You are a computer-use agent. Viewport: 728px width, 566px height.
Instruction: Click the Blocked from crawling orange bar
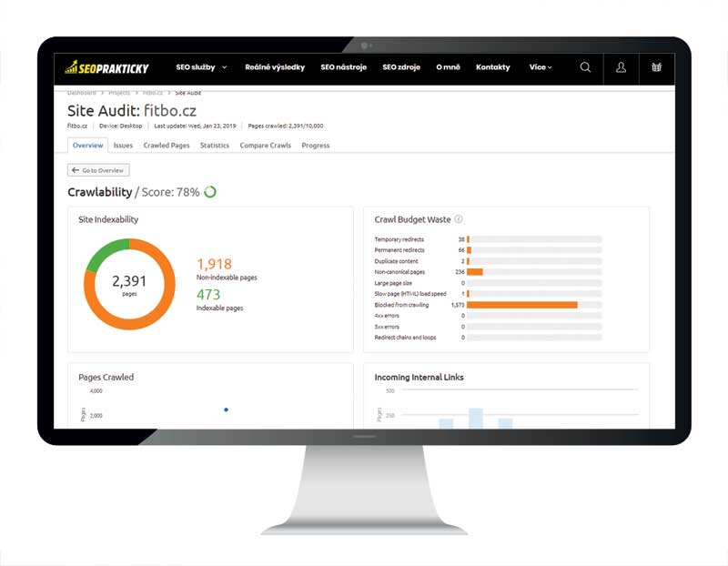tap(521, 305)
